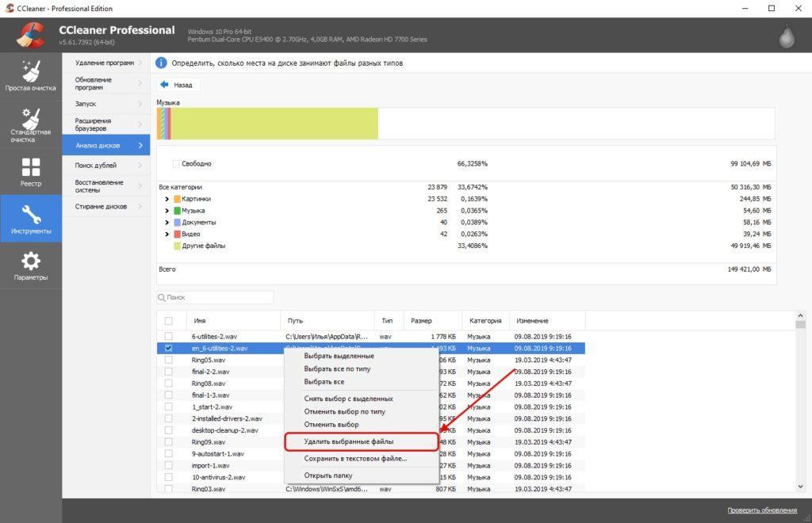Viewport: 812px width, 523px height.
Task: Sort by Тип column header
Action: click(389, 321)
